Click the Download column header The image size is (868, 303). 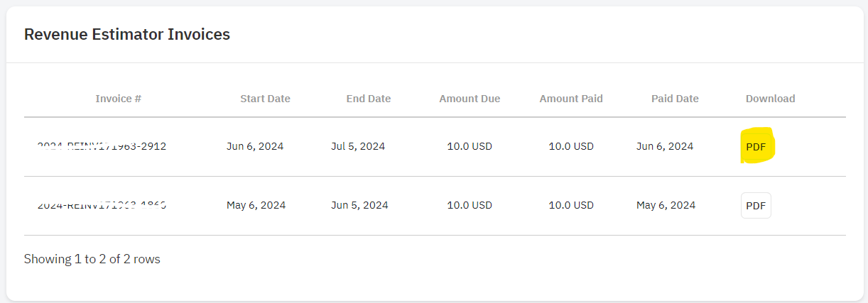click(x=770, y=99)
